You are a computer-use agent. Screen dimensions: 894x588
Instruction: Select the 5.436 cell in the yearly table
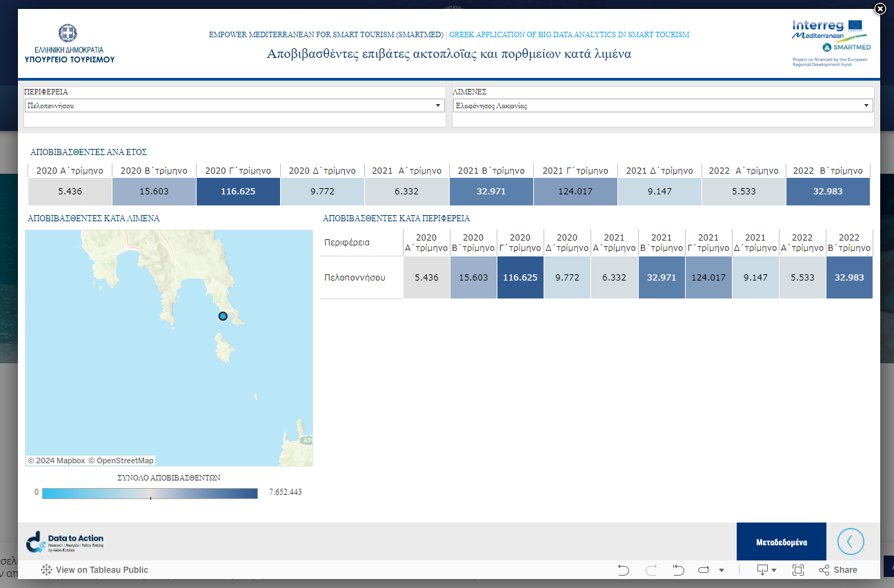[70, 192]
